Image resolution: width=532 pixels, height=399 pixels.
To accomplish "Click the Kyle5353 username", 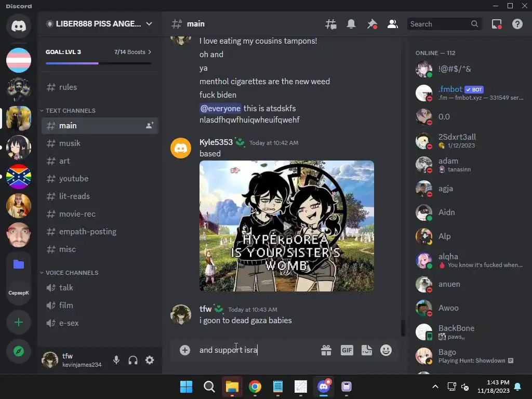I will pyautogui.click(x=216, y=142).
